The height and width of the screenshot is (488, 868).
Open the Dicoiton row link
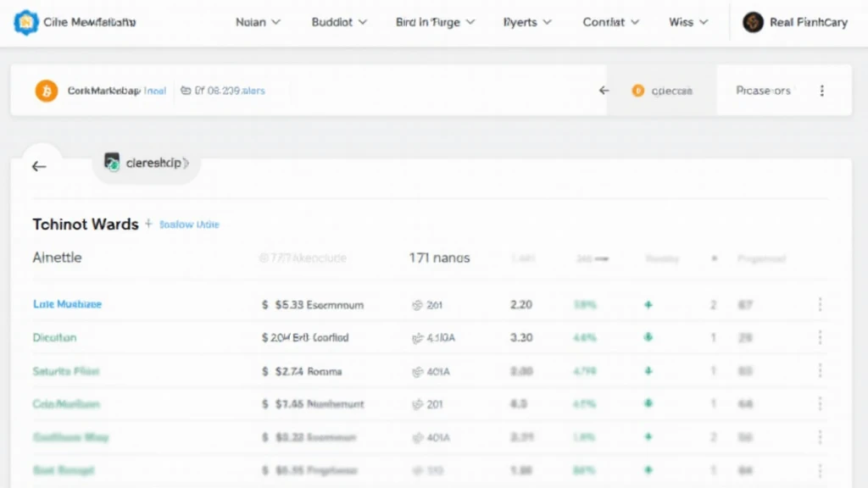tap(55, 337)
